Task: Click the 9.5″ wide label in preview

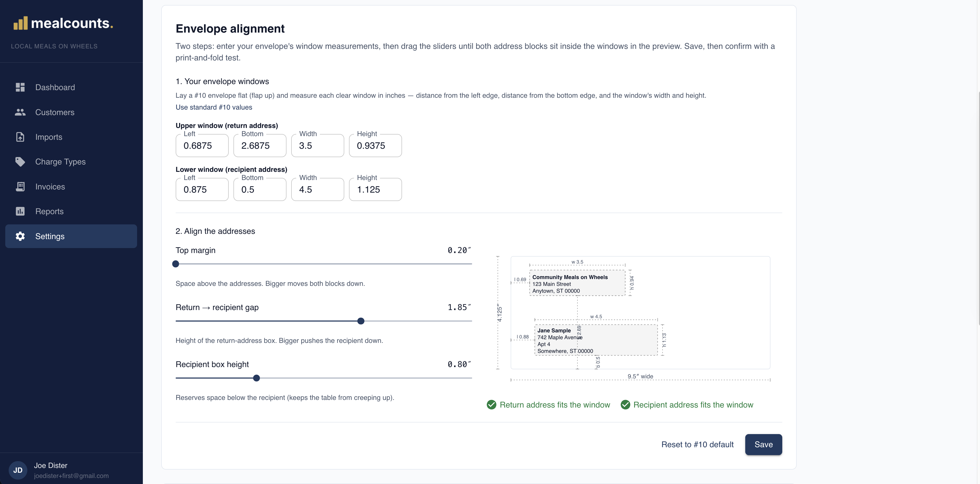Action: (x=640, y=376)
